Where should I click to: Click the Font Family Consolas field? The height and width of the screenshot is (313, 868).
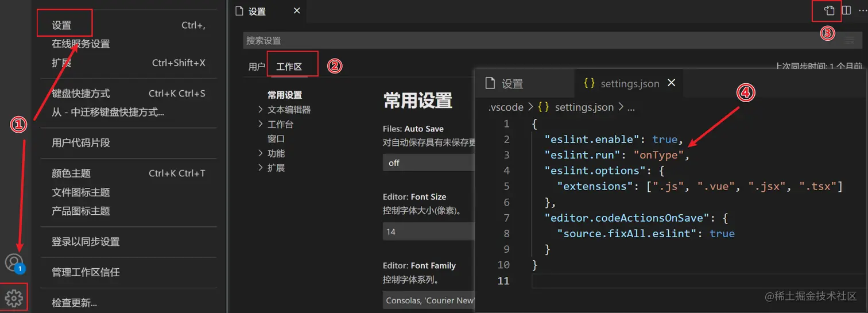pos(429,300)
